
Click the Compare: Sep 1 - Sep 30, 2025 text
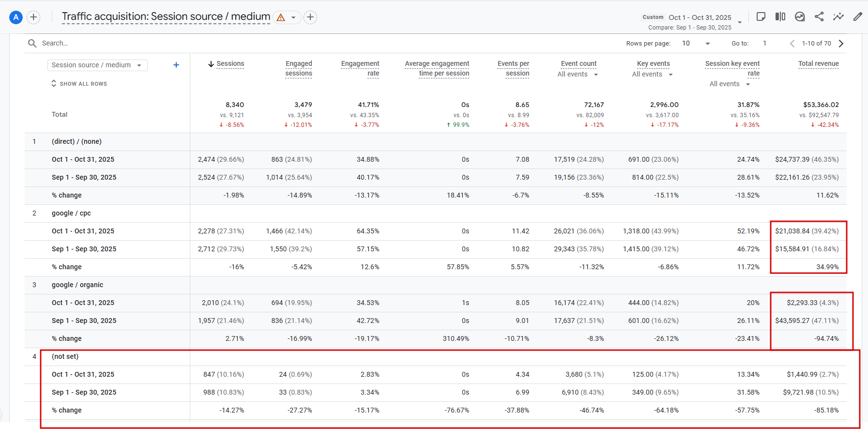[690, 28]
